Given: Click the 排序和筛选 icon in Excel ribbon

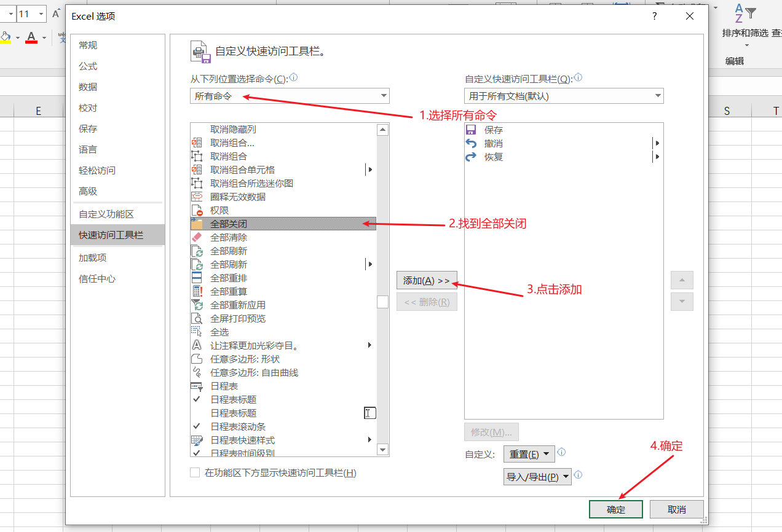Looking at the screenshot, I should tap(745, 14).
